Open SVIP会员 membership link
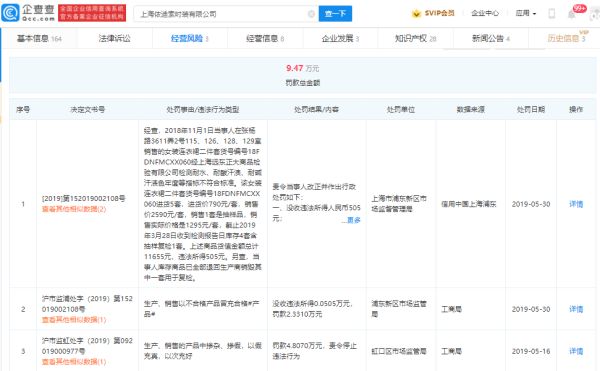The image size is (600, 371). (439, 13)
